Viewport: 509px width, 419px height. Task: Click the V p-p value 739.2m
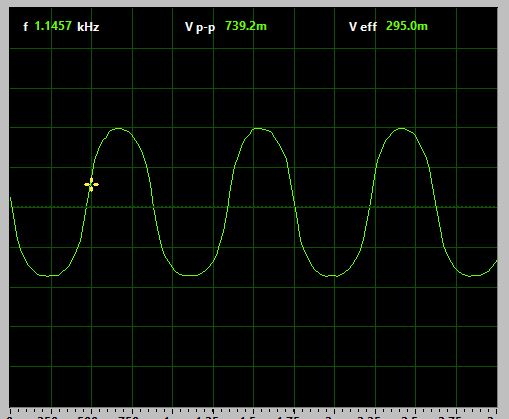click(246, 26)
